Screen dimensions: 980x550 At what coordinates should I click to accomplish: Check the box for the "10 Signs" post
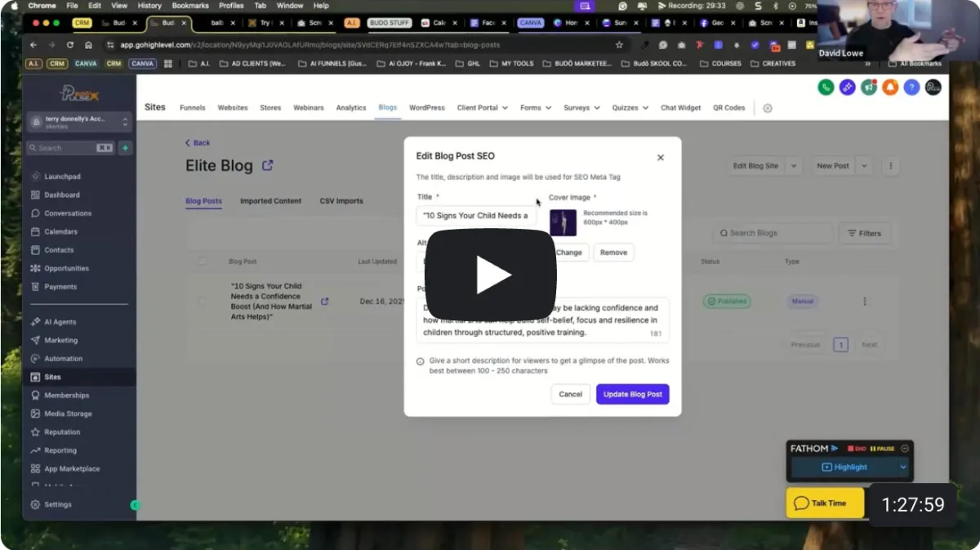pos(202,301)
